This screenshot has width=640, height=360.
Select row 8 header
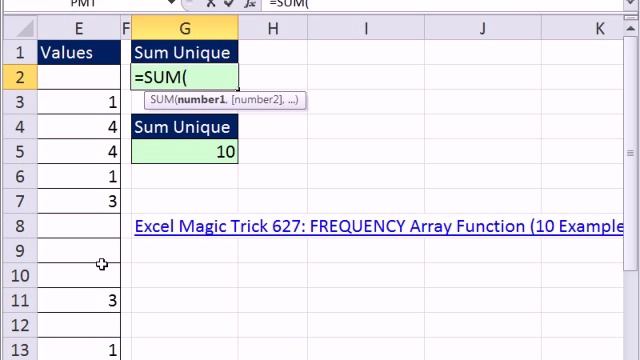click(20, 226)
